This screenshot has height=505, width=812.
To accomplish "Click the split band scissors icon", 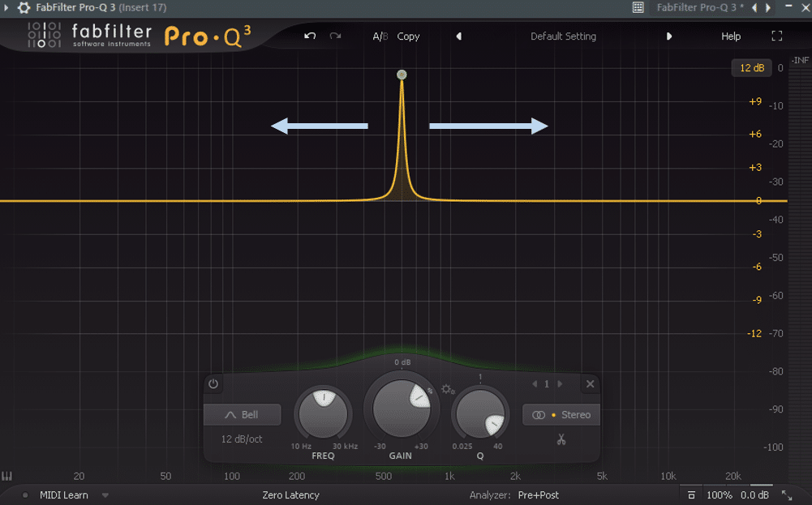I will coord(561,439).
